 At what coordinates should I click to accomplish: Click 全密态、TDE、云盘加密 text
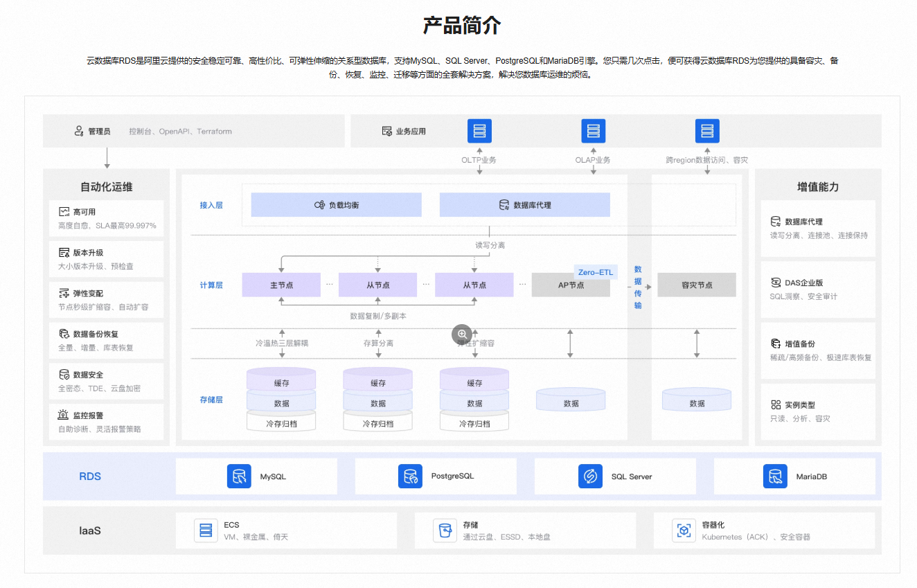99,389
